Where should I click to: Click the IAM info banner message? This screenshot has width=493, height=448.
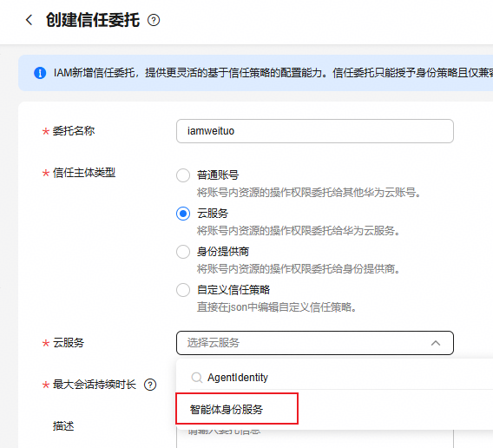click(x=273, y=73)
